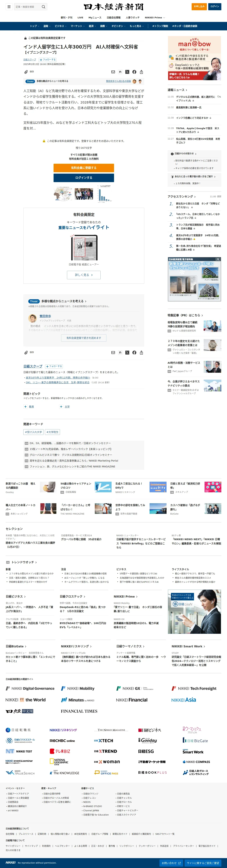Open the NIKKEI COMPASS logo

click(x=196, y=761)
